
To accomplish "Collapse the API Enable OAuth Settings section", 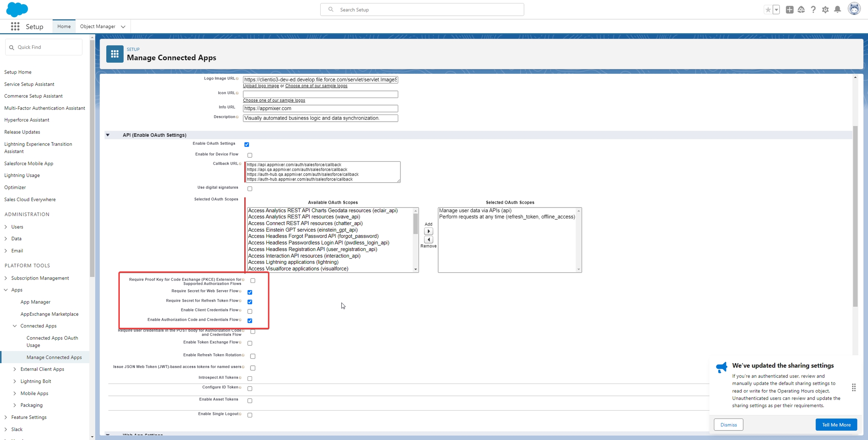I will 108,135.
